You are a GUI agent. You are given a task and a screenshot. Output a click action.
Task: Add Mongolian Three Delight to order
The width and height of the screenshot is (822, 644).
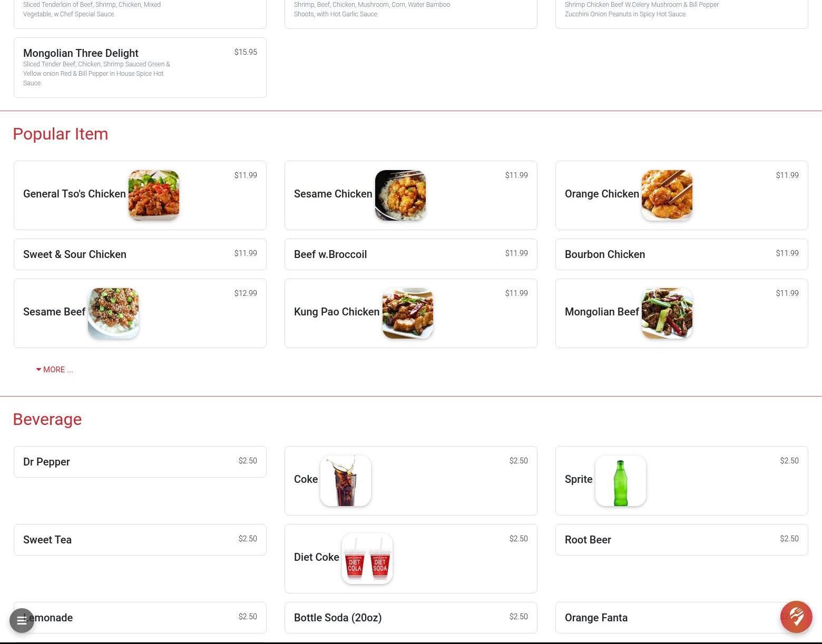[x=140, y=67]
